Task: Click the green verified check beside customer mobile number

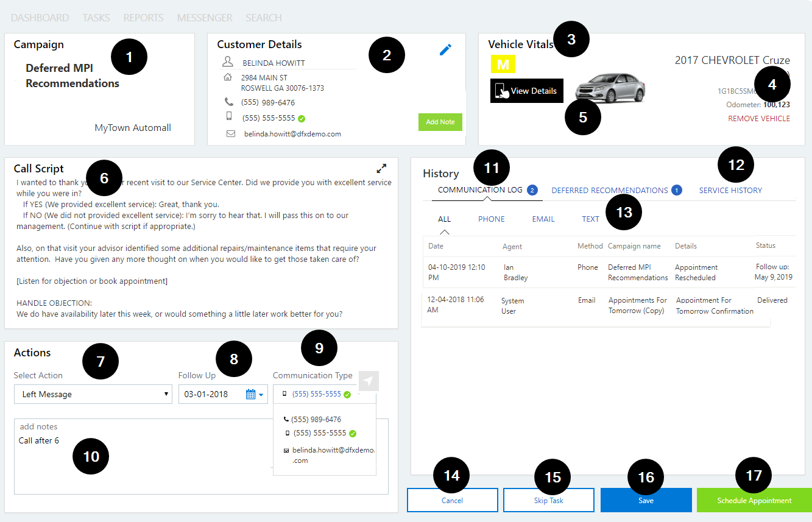Action: click(302, 118)
